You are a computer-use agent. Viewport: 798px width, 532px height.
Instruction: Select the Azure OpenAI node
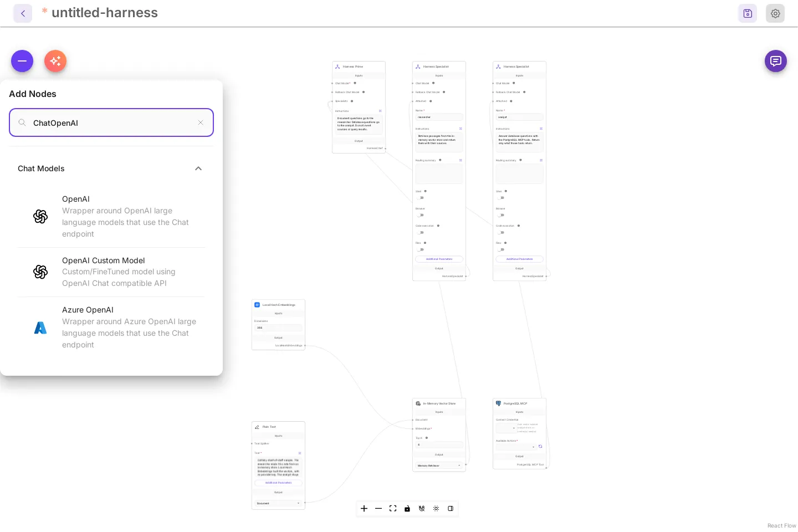coord(111,328)
